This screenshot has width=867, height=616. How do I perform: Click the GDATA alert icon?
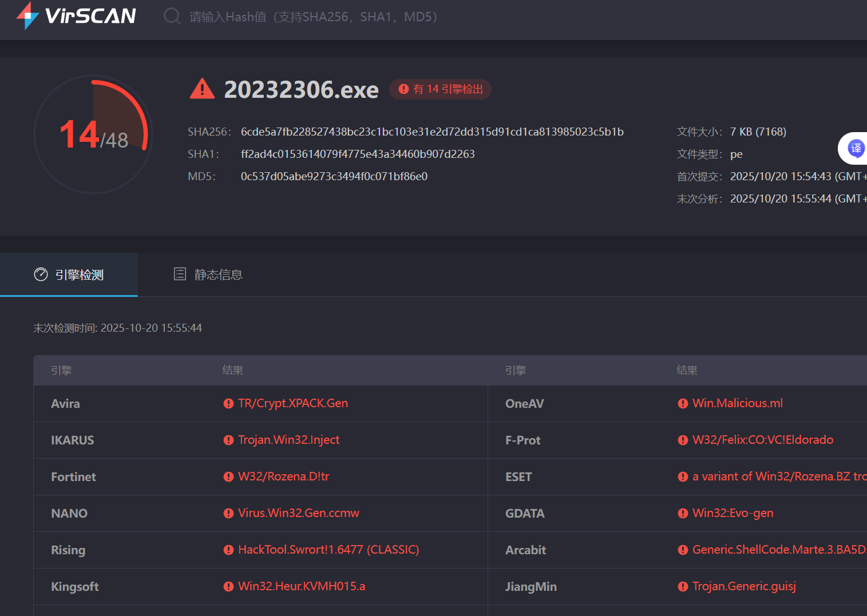click(683, 514)
